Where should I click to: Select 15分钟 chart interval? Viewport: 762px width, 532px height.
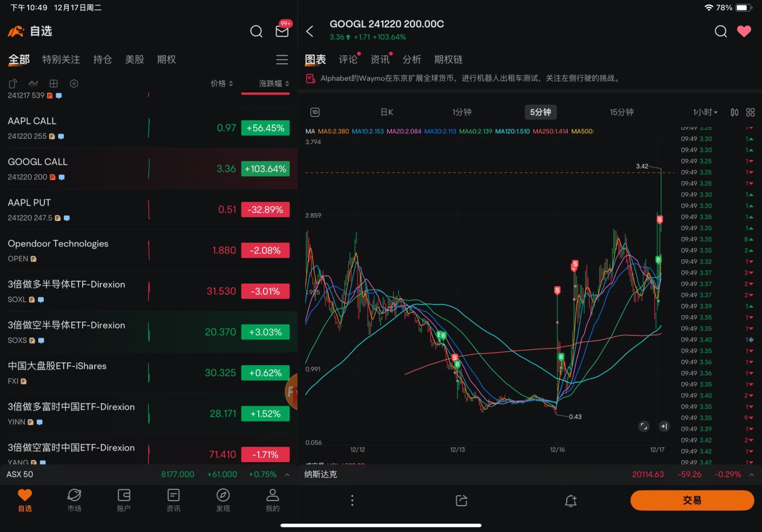click(622, 112)
